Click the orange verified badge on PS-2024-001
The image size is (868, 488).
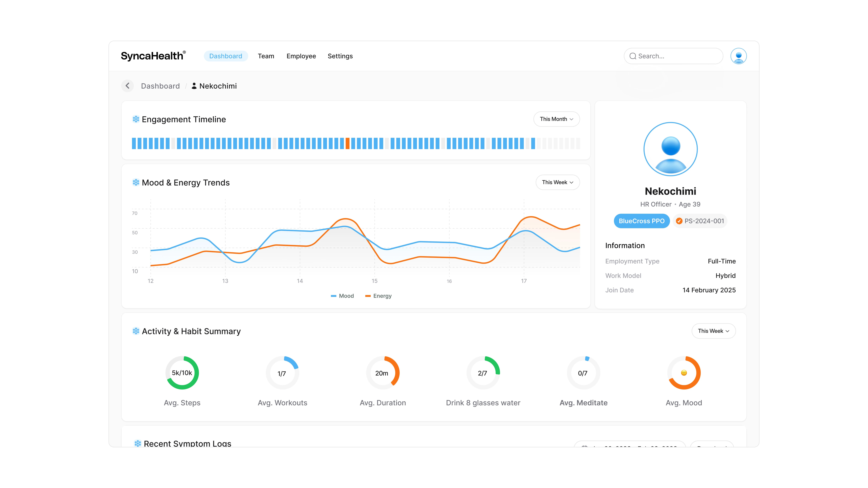(679, 221)
